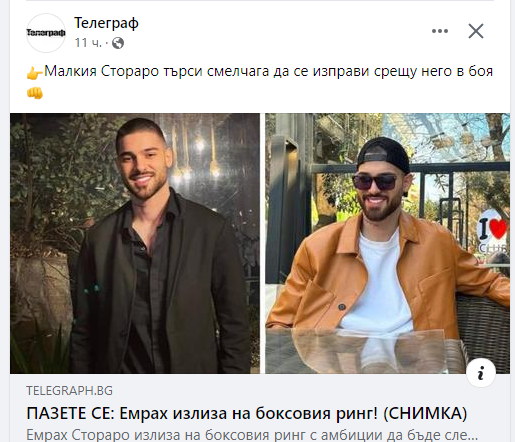Image resolution: width=515 pixels, height=442 pixels.
Task: Click the 'Малкия Стораро търси смелчага' caption text
Action: pos(268,71)
